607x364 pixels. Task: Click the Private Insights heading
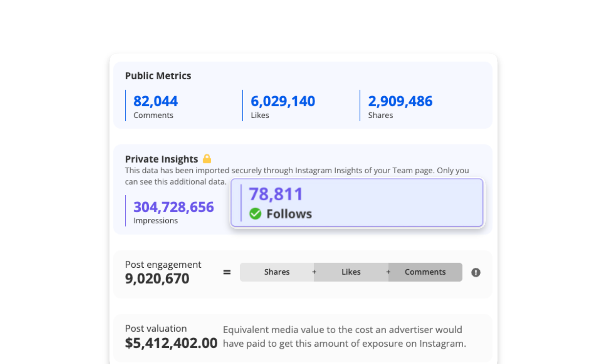click(162, 159)
